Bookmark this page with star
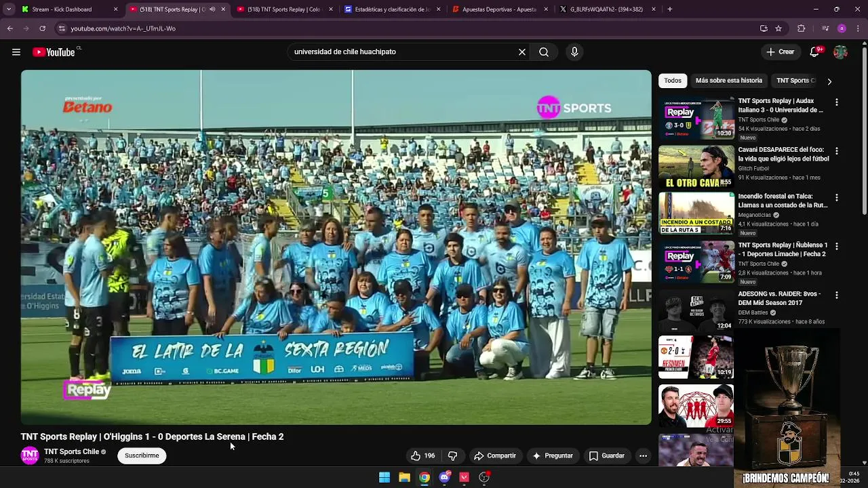Screen dimensions: 868x488 pyautogui.click(x=778, y=28)
